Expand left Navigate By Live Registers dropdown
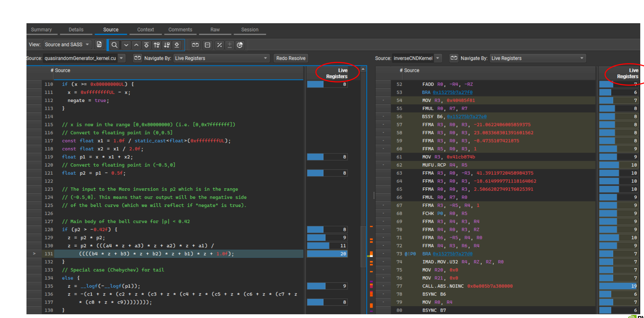 point(221,58)
